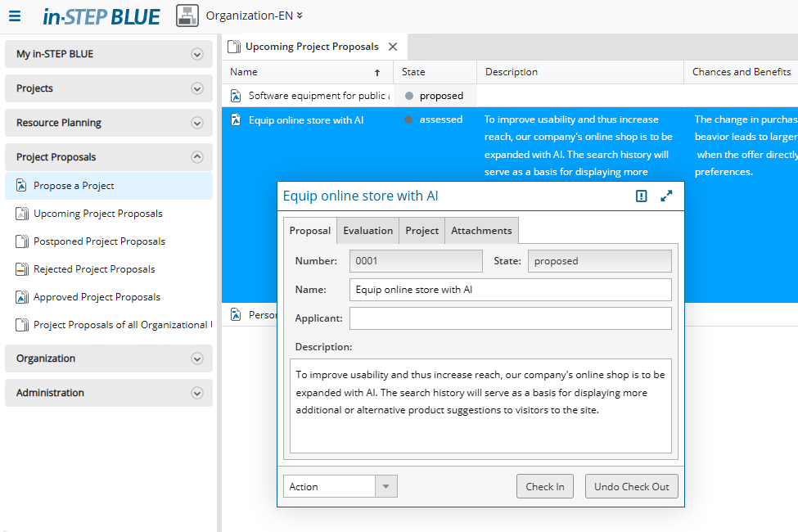Expand the Resource Planning section
The width and height of the screenshot is (798, 532).
click(196, 123)
